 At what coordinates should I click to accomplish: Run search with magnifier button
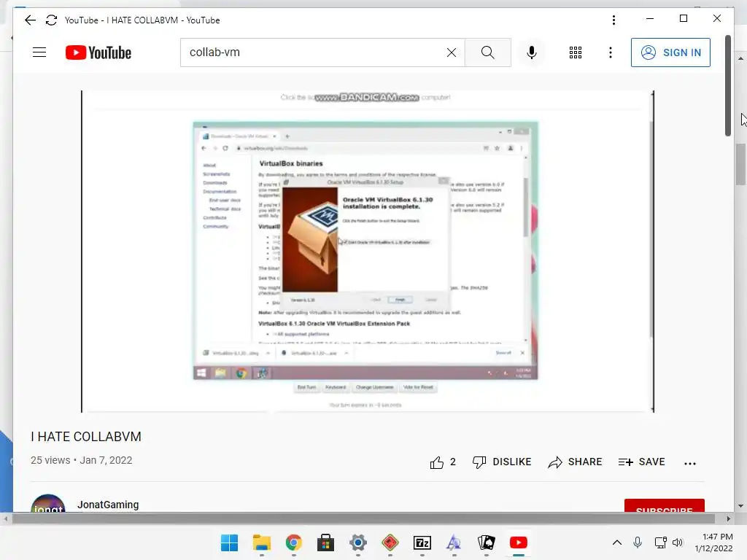pos(487,52)
